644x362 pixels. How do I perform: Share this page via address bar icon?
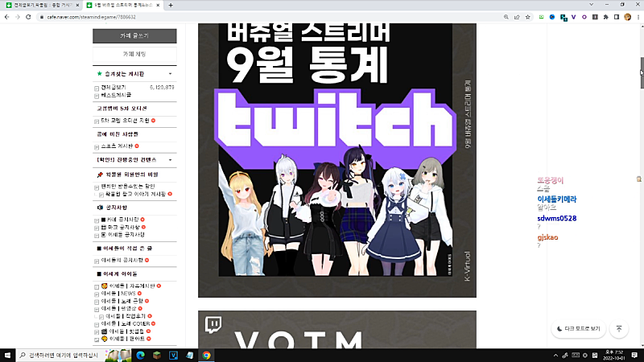[x=517, y=17]
